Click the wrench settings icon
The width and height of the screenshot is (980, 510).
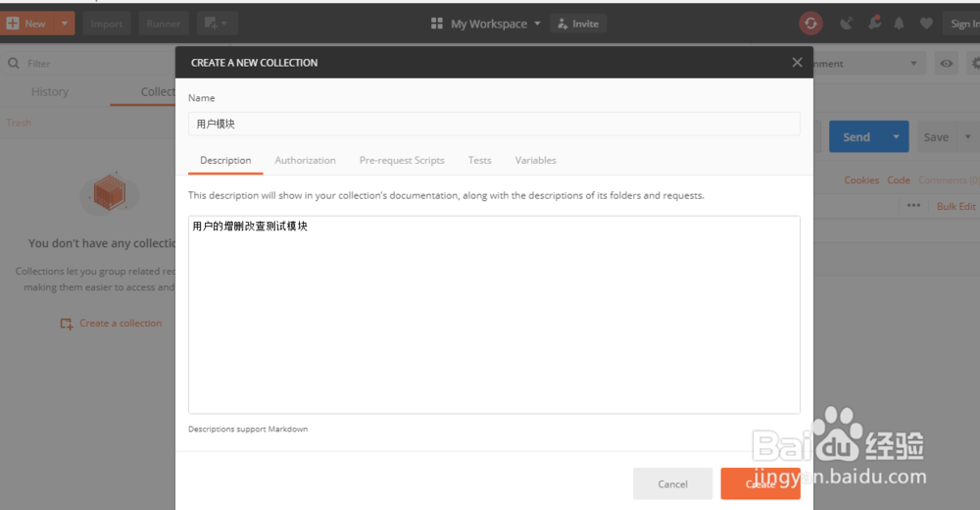pos(874,24)
